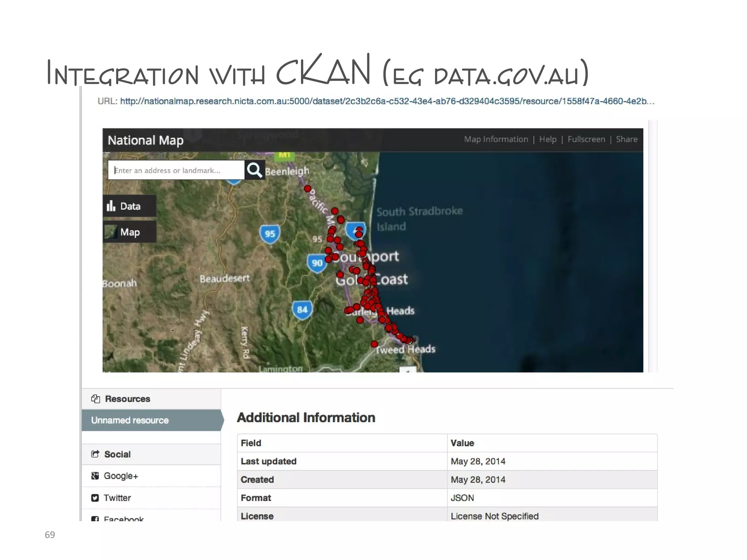Viewport: 747px width, 560px height.
Task: Click the Share link in header
Action: point(626,139)
